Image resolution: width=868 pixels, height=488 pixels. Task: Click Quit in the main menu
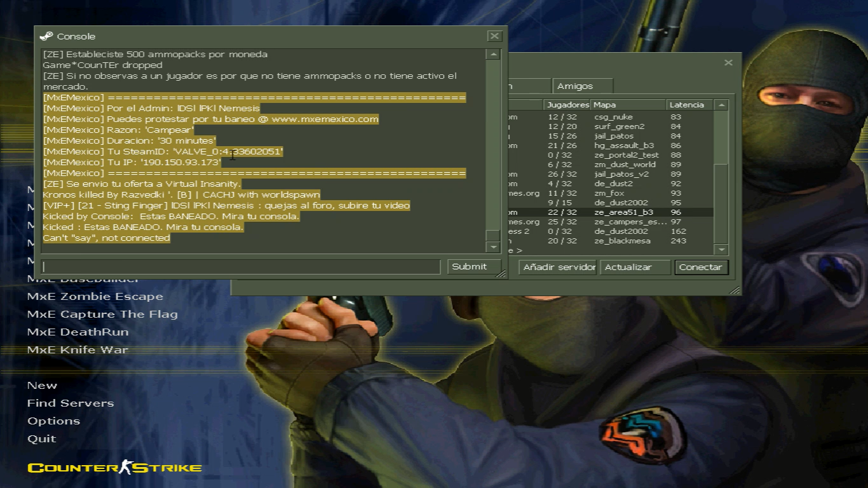point(41,439)
